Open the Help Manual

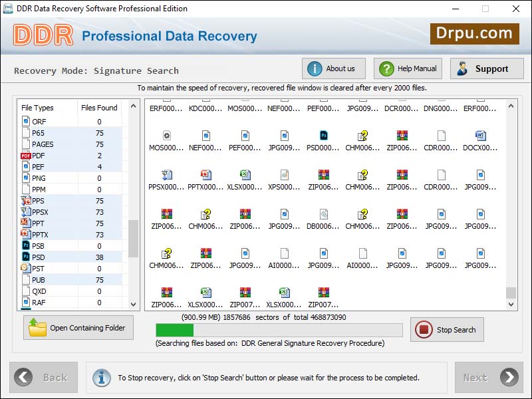click(407, 68)
